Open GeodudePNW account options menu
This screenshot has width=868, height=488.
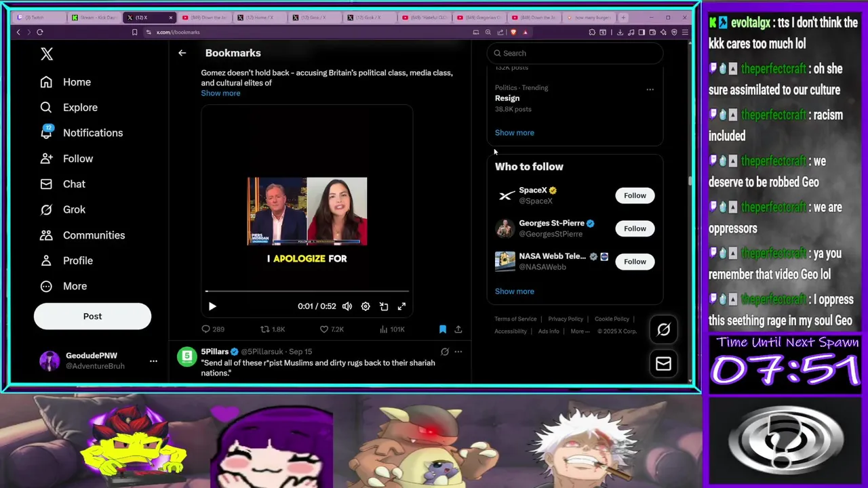pyautogui.click(x=153, y=361)
